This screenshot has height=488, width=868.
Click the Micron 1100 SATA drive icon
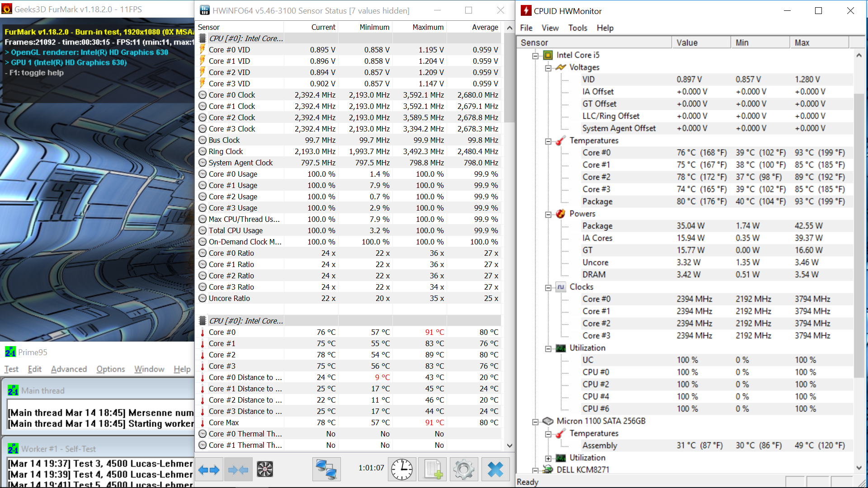548,421
